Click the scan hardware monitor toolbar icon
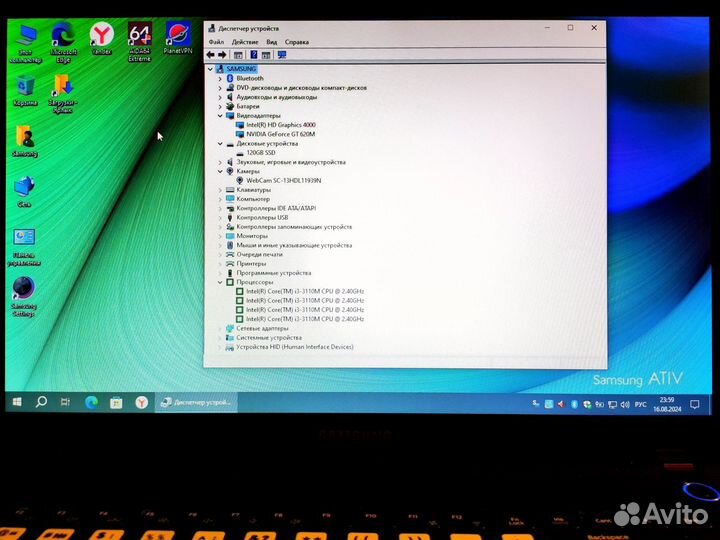 tap(282, 55)
